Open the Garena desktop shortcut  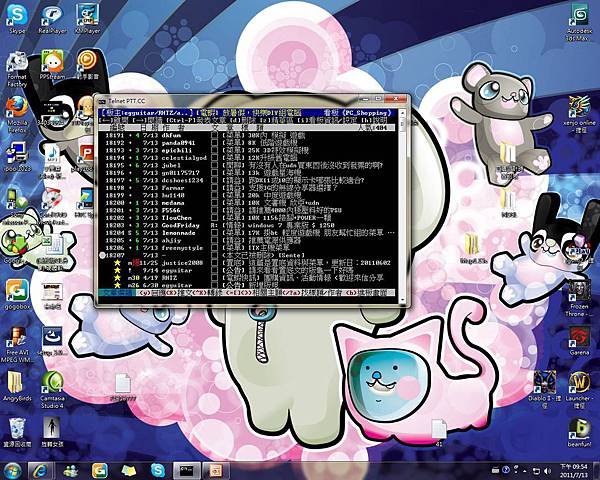(579, 341)
